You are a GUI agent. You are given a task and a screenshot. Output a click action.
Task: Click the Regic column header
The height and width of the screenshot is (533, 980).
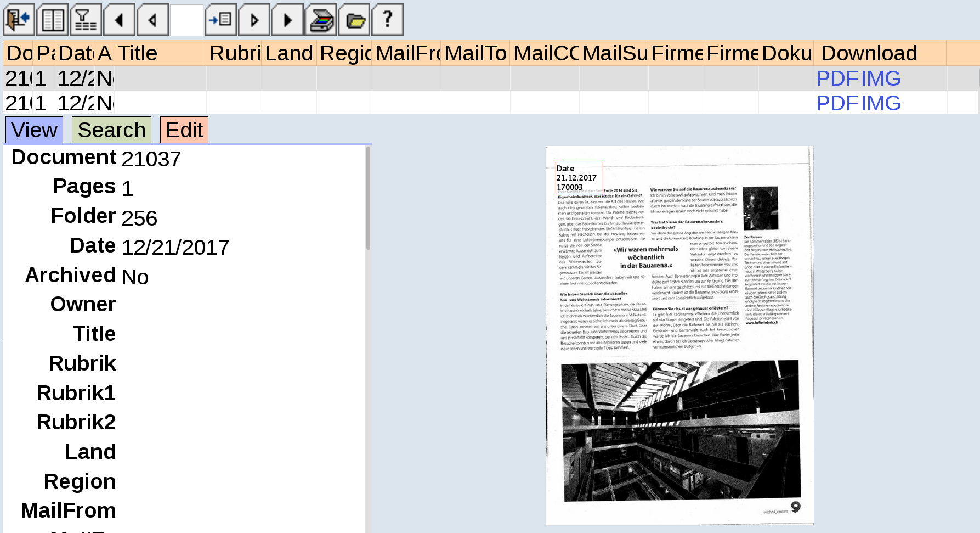click(344, 53)
